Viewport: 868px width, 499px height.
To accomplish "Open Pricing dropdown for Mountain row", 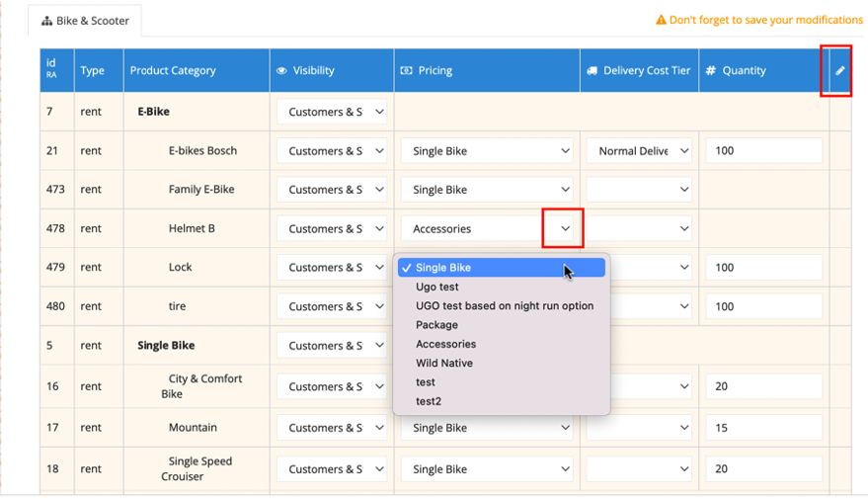I will point(487,428).
